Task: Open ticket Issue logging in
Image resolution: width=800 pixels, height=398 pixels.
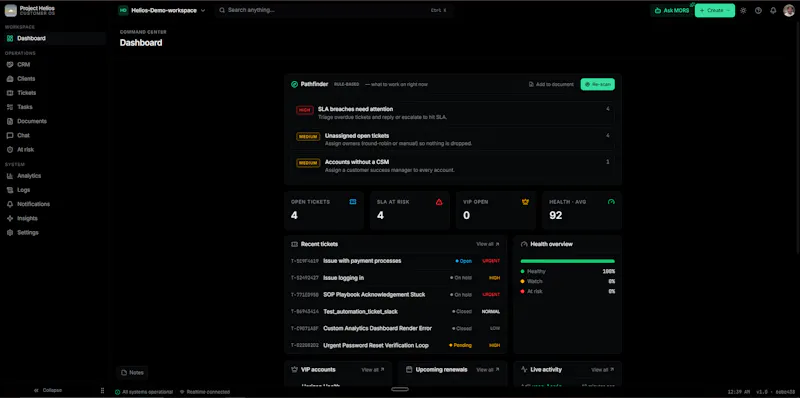Action: point(395,278)
